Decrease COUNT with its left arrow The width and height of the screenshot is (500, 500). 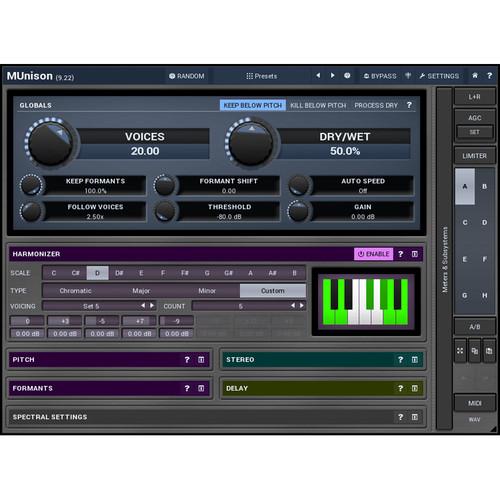click(293, 305)
